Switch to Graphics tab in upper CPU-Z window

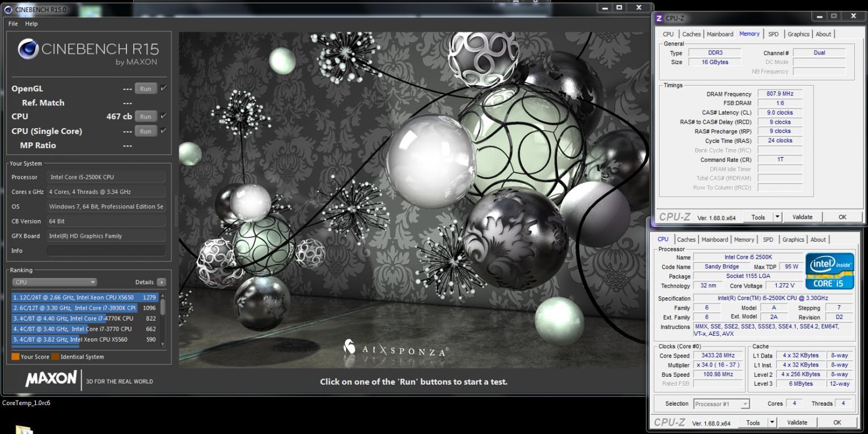(798, 34)
